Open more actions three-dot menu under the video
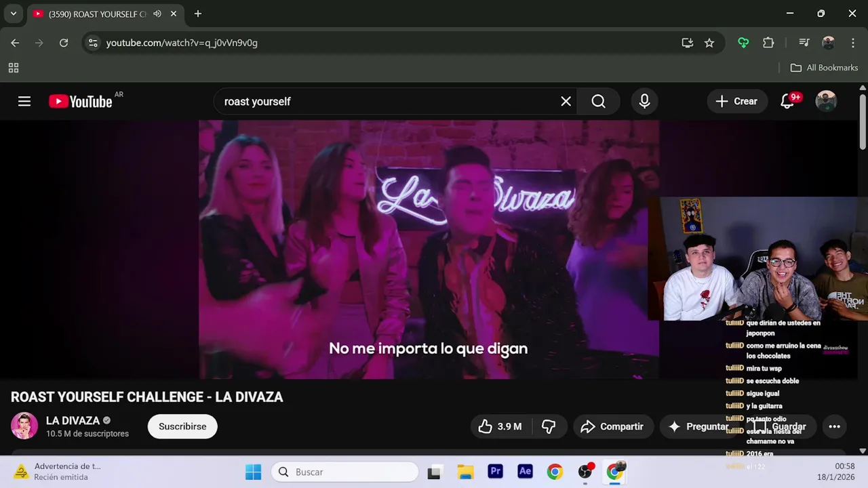The height and width of the screenshot is (488, 868). [x=835, y=426]
